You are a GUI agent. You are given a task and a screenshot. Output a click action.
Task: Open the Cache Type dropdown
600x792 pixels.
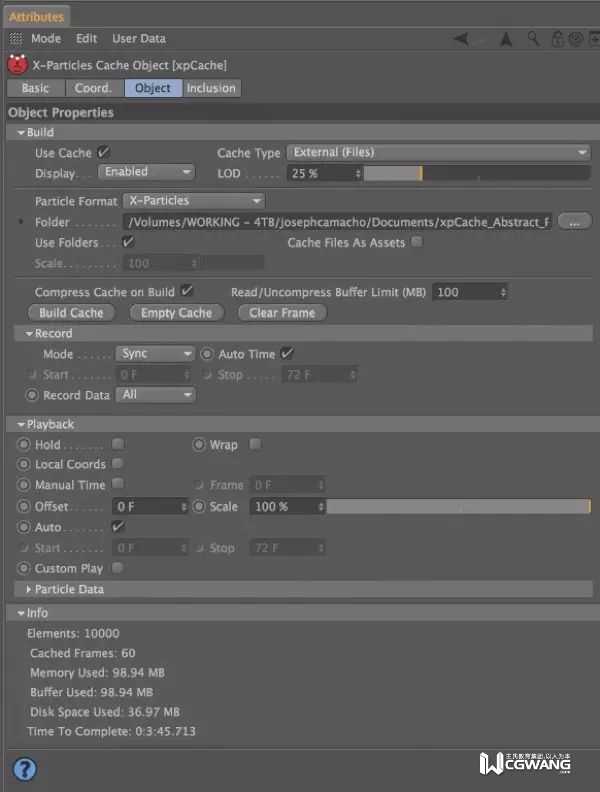point(438,152)
